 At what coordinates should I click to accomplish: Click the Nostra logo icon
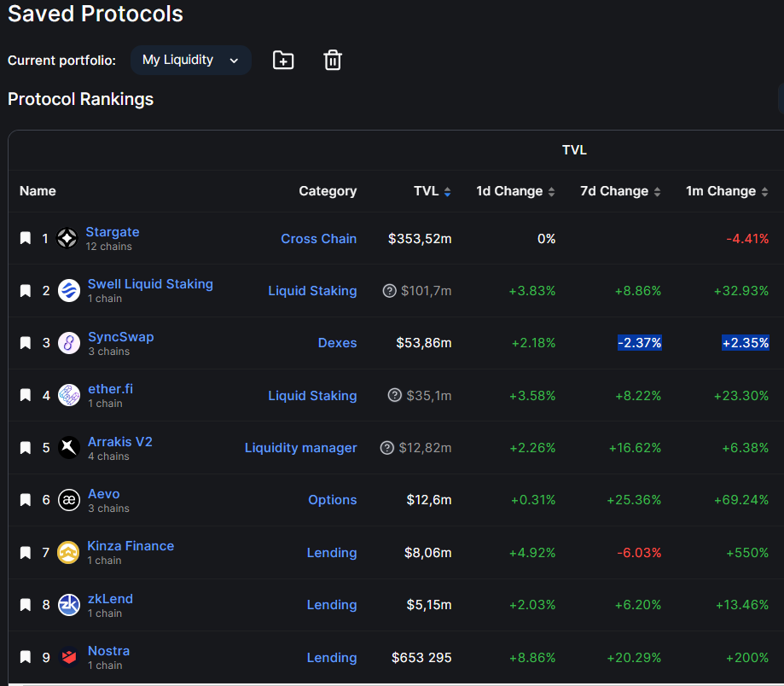click(69, 656)
